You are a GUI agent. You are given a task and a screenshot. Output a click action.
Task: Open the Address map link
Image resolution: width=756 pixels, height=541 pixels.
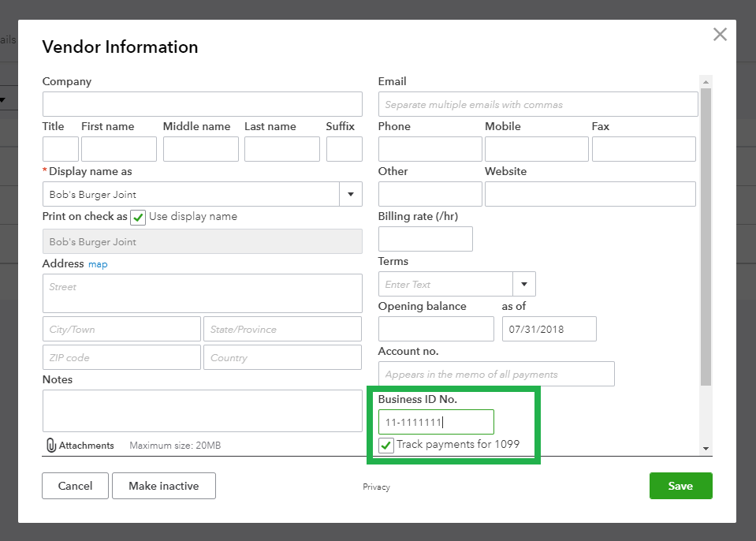click(98, 264)
